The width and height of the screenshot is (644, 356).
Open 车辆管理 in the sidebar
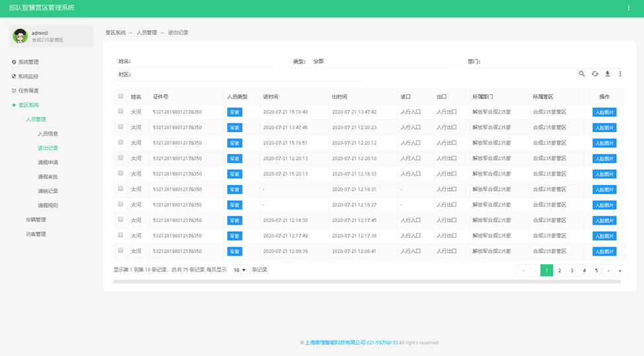[x=36, y=220]
